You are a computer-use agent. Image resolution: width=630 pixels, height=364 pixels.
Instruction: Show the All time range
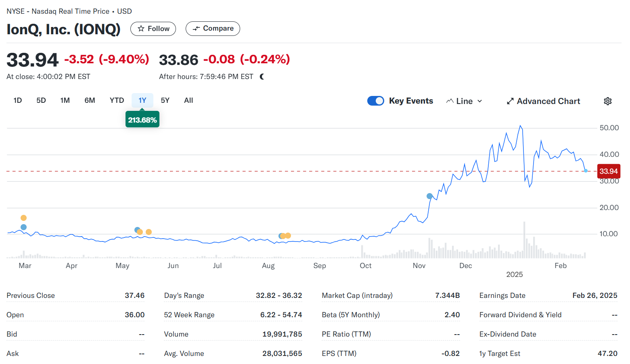[x=188, y=100]
